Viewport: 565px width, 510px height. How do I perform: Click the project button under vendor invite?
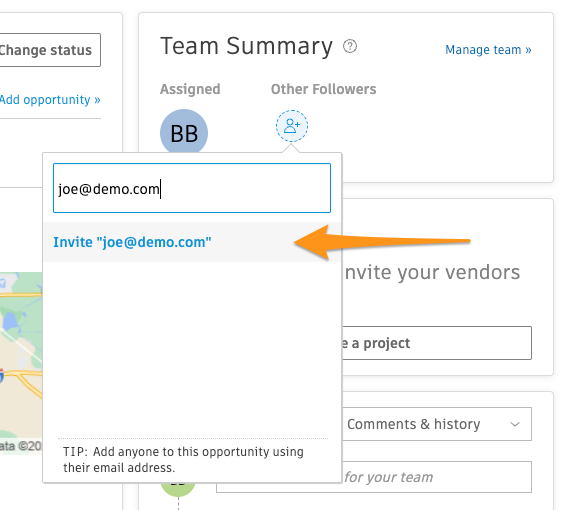[x=436, y=343]
